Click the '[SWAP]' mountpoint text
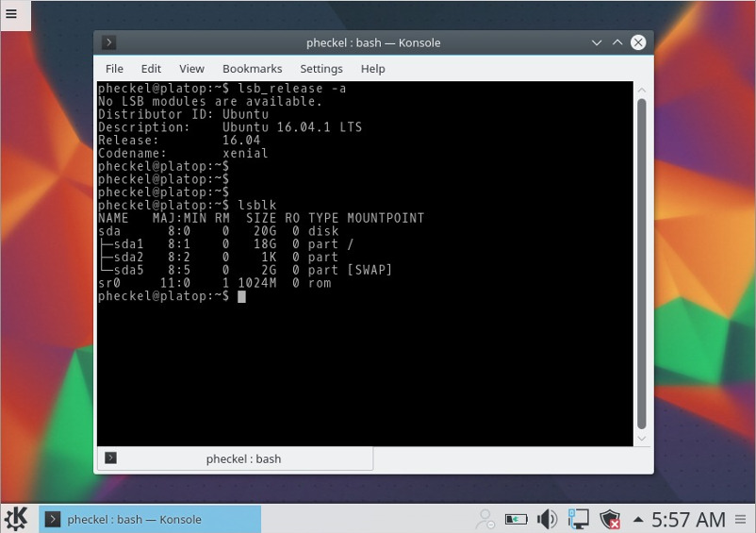Screen dimensions: 756x533 click(x=370, y=270)
